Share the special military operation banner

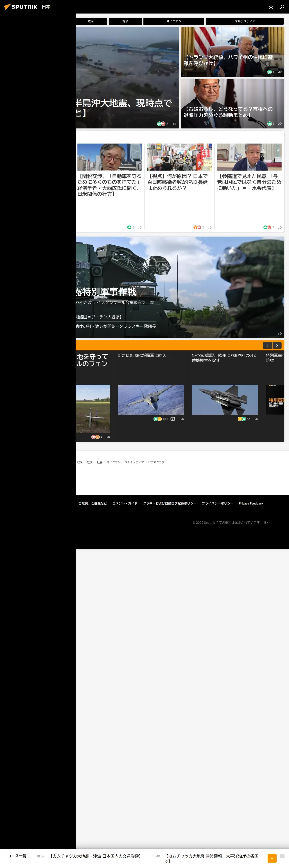coord(280,333)
